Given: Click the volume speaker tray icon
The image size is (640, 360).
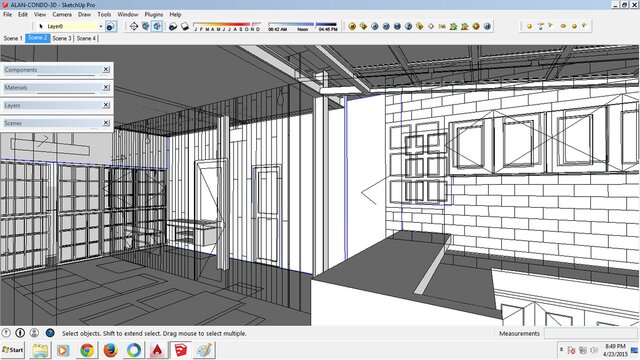Looking at the screenshot, I should click(x=594, y=350).
